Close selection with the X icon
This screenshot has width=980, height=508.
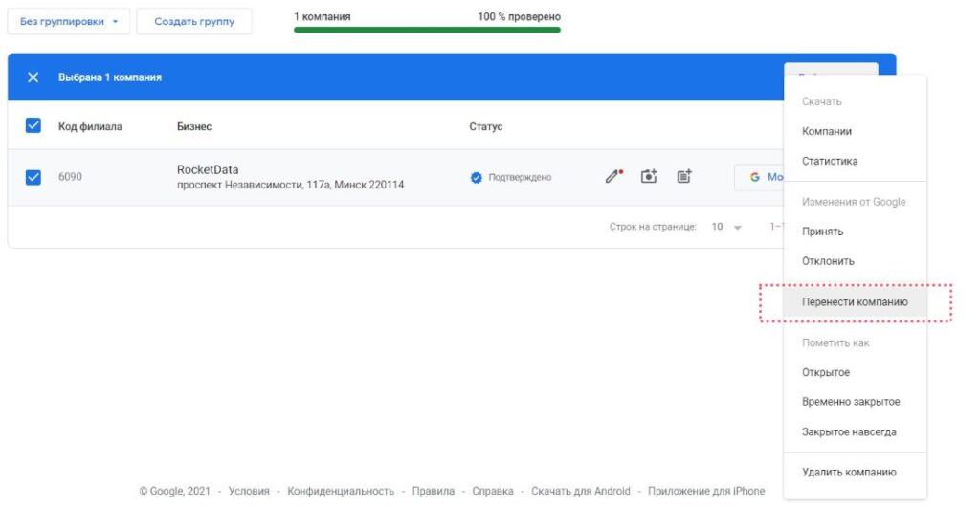click(x=33, y=77)
